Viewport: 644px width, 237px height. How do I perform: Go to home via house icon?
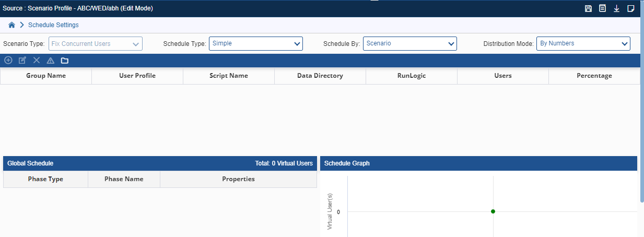coord(11,25)
